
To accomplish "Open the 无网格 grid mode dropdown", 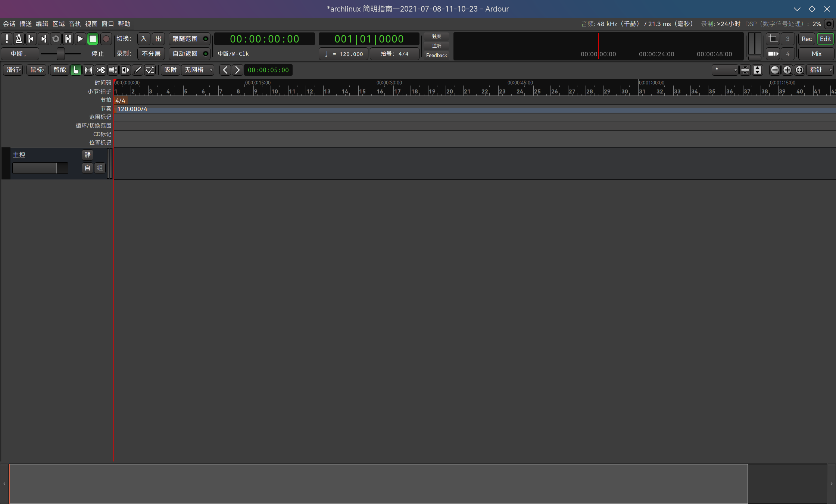I will click(x=198, y=70).
